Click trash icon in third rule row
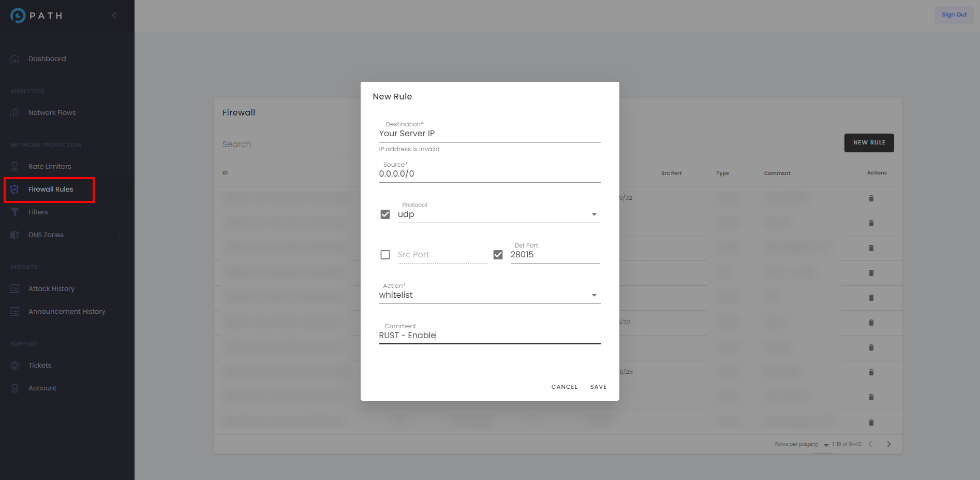Viewport: 980px width, 480px height. 871,248
